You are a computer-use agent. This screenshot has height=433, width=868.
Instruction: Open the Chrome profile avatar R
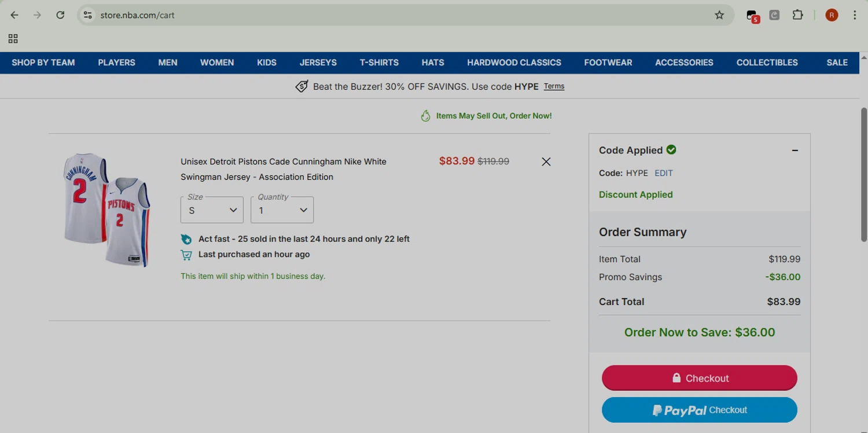832,15
